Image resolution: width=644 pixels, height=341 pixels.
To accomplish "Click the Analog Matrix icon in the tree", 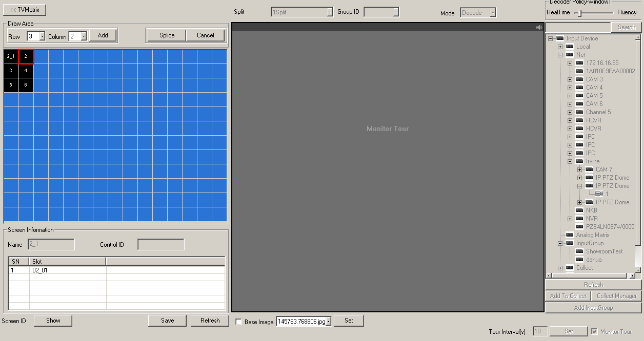I will pyautogui.click(x=570, y=235).
